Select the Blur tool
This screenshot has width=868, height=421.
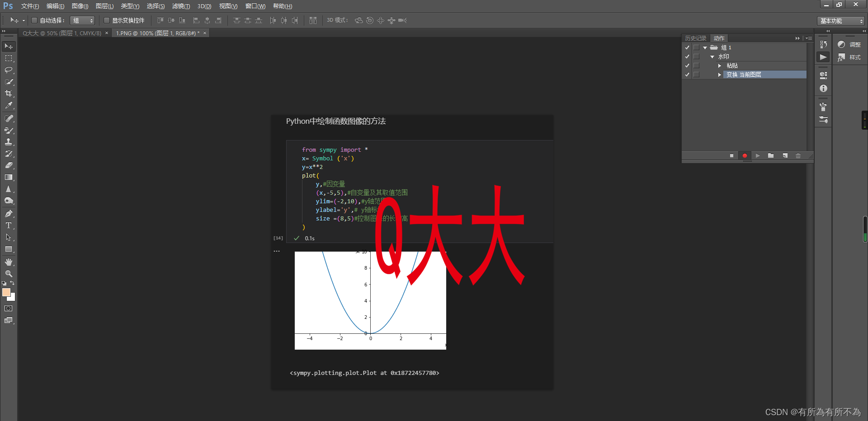point(9,189)
